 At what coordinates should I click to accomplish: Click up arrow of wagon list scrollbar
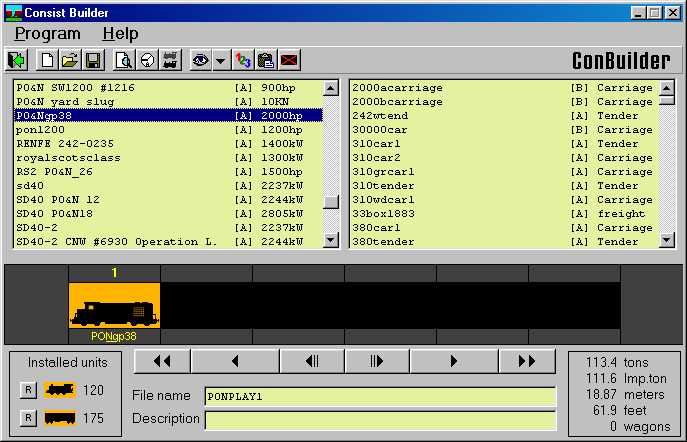click(666, 88)
